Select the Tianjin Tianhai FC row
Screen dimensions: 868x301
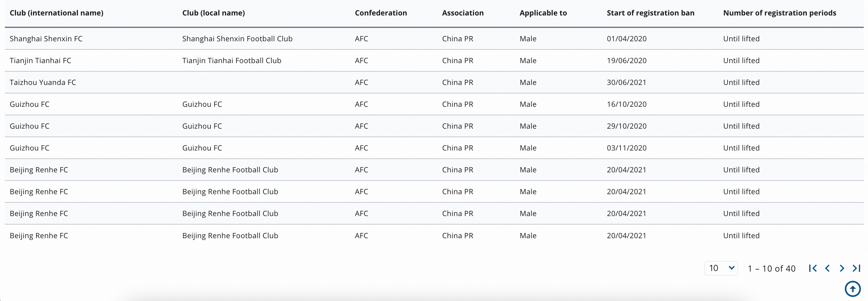coord(434,60)
